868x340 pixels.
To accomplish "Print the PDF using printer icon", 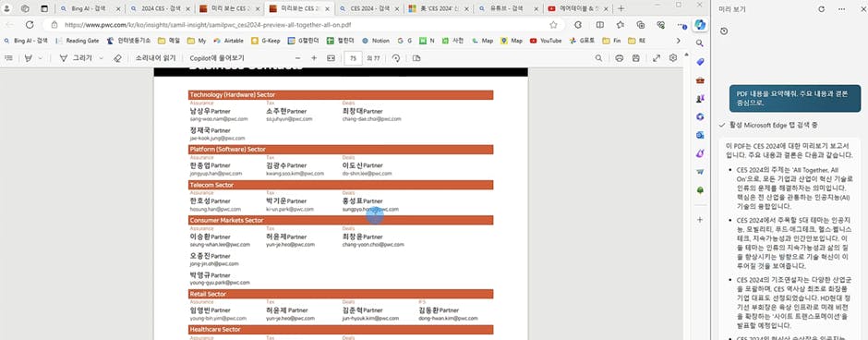I will coord(620,58).
